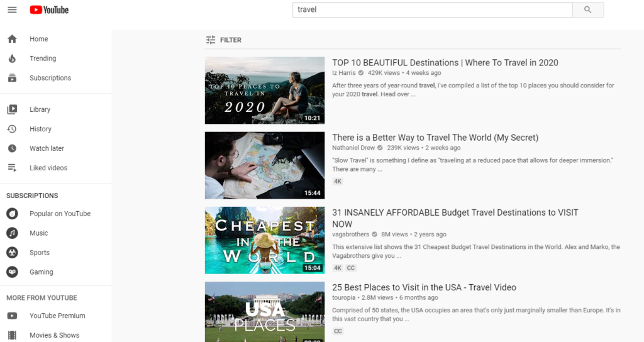Screen dimensions: 644x342
Task: Click the Trending flame icon
Action: pyautogui.click(x=13, y=58)
